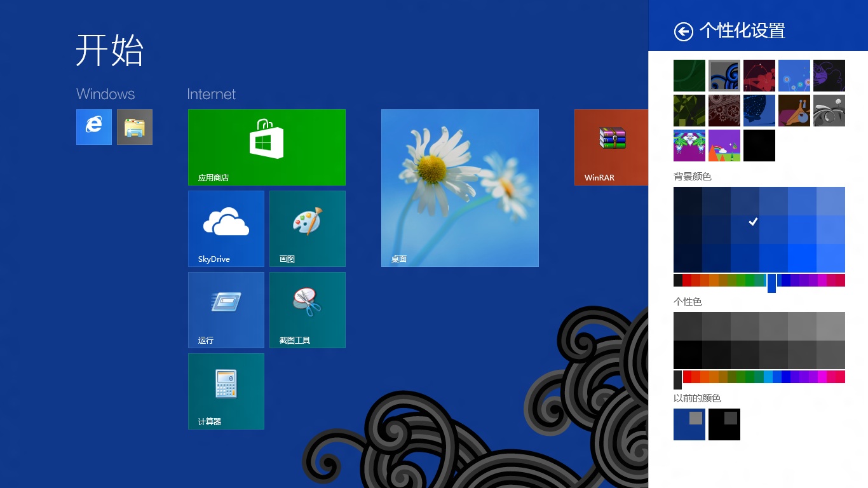Image resolution: width=868 pixels, height=488 pixels.
Task: Select the blue swirls on gray background
Action: (x=724, y=76)
